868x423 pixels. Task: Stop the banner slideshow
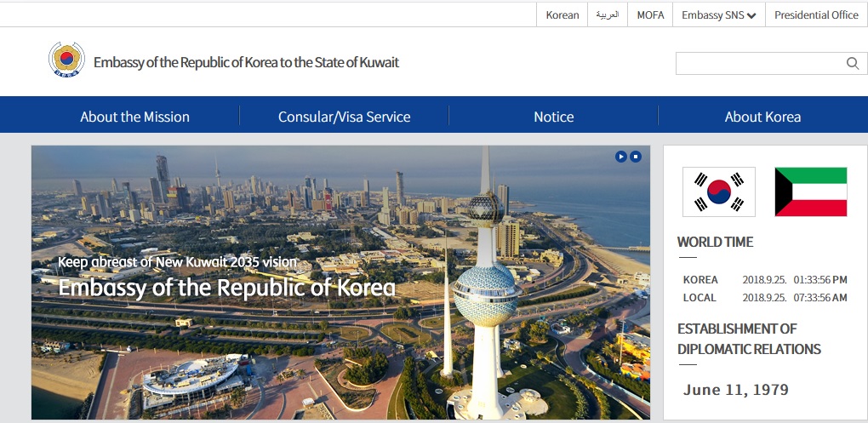[x=636, y=157]
